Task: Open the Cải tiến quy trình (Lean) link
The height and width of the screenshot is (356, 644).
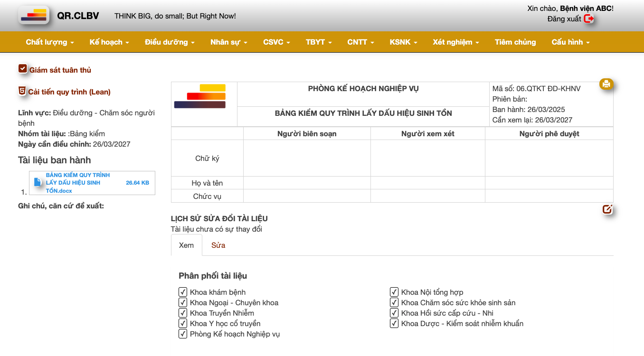Action: point(69,92)
